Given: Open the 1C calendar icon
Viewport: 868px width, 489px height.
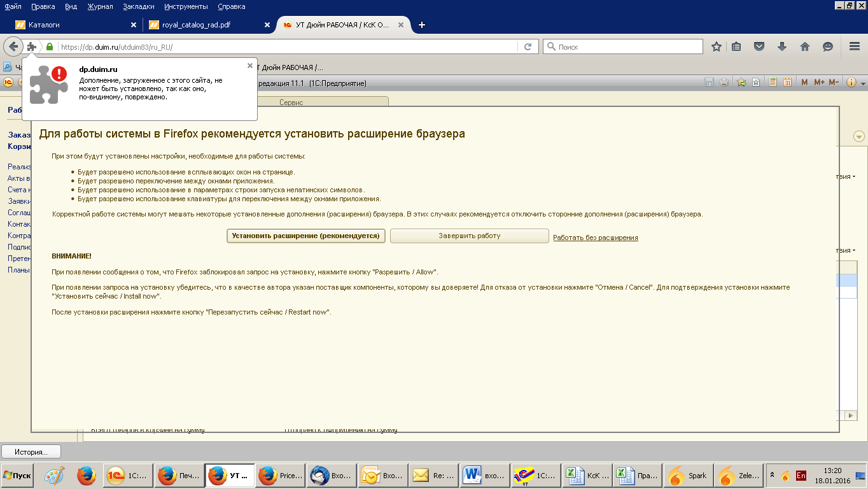Looking at the screenshot, I should point(787,82).
